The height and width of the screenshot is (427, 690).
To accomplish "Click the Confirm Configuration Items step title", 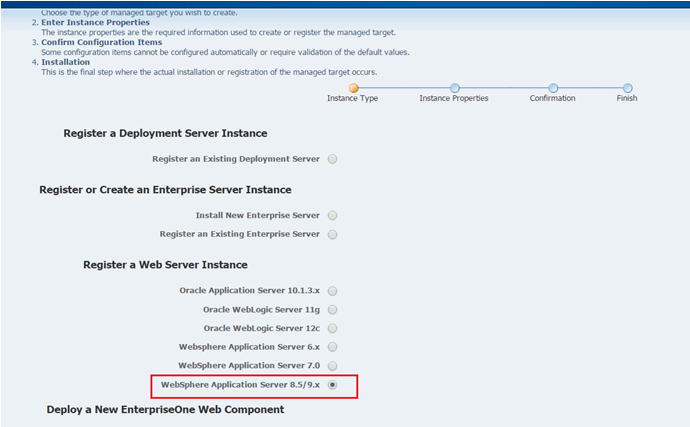I will tap(102, 42).
